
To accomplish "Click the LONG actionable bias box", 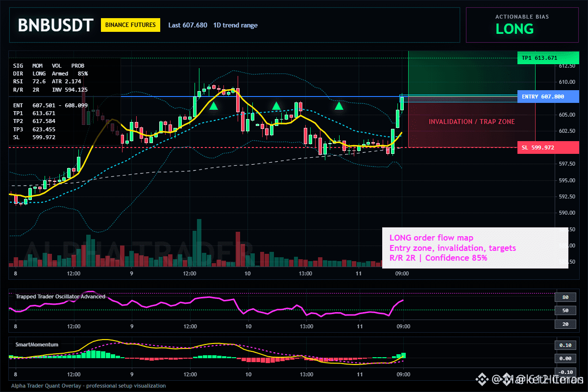I will click(x=522, y=24).
